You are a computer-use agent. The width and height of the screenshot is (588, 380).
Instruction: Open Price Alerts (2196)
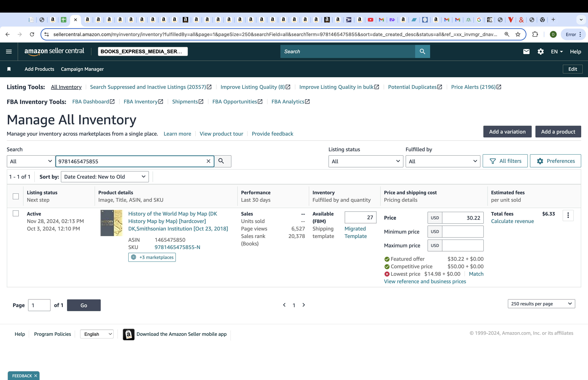point(476,87)
